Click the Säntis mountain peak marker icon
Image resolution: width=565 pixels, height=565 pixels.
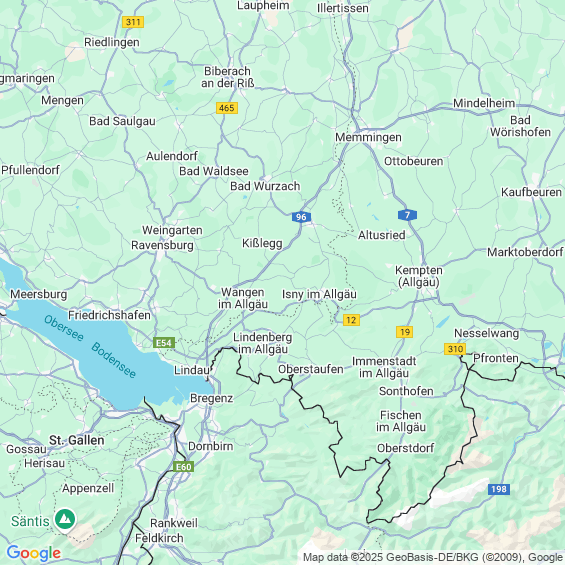65,520
